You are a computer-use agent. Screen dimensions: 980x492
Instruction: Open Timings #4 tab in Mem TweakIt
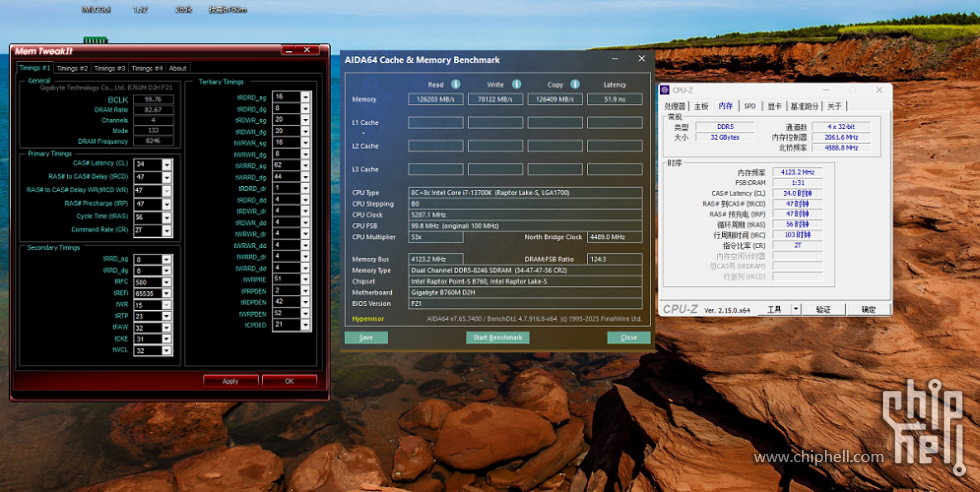[x=147, y=68]
